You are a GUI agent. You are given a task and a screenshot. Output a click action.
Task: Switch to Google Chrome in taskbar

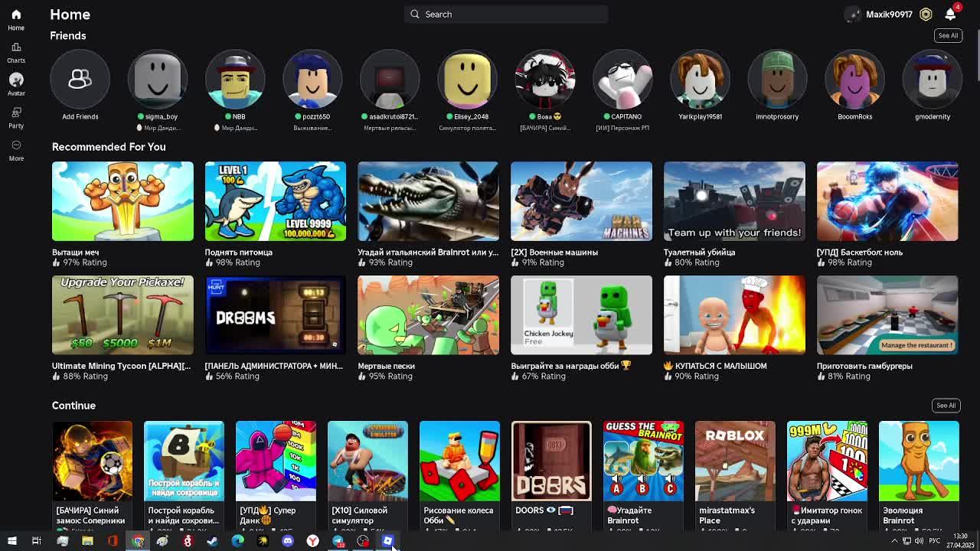pos(138,541)
